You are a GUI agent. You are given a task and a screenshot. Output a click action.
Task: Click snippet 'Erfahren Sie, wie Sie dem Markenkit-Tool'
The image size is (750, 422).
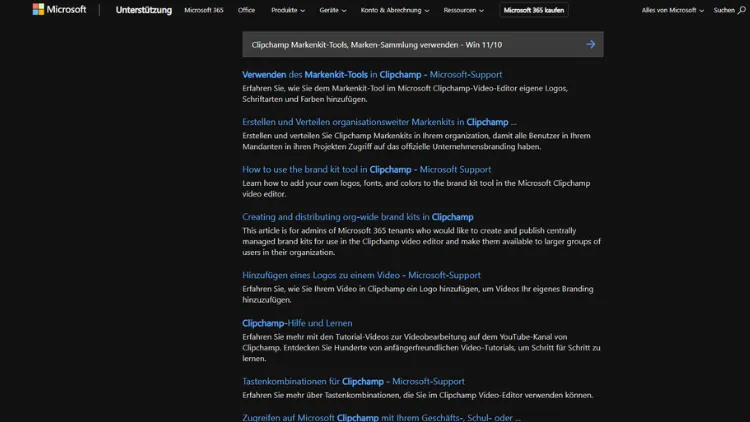405,94
